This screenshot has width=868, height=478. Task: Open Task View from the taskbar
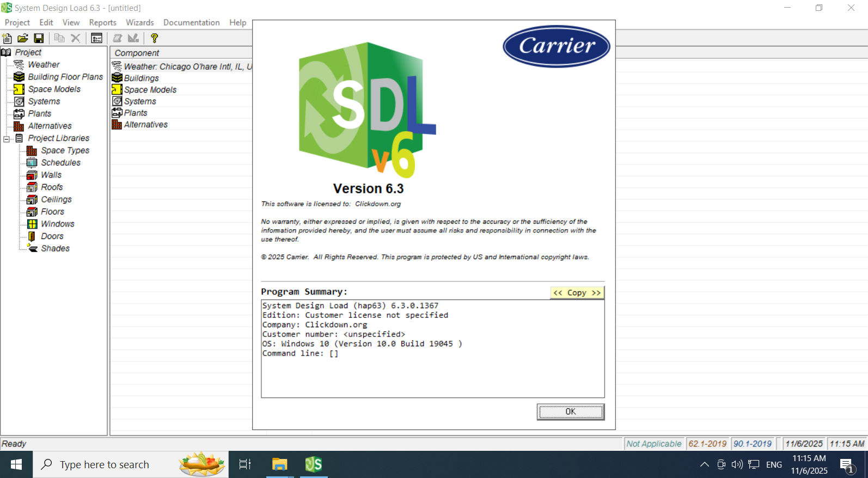tap(245, 464)
